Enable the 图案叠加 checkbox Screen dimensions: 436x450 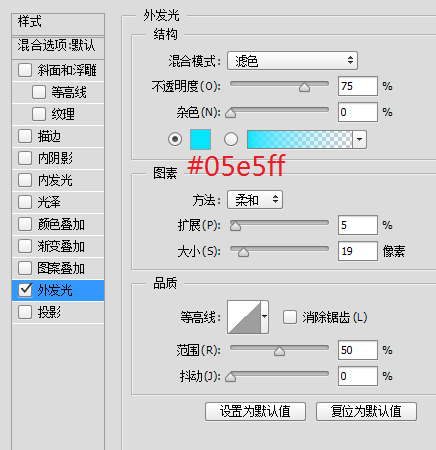(25, 268)
